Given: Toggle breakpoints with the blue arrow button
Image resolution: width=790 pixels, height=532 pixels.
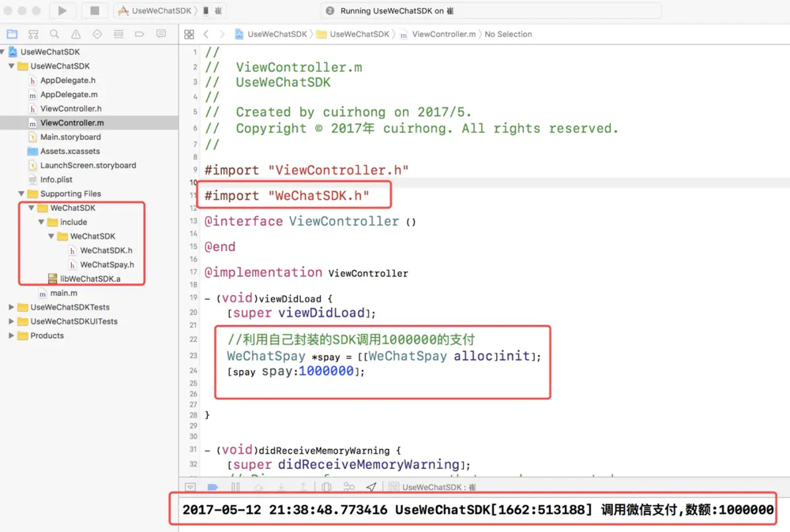Looking at the screenshot, I should point(212,486).
